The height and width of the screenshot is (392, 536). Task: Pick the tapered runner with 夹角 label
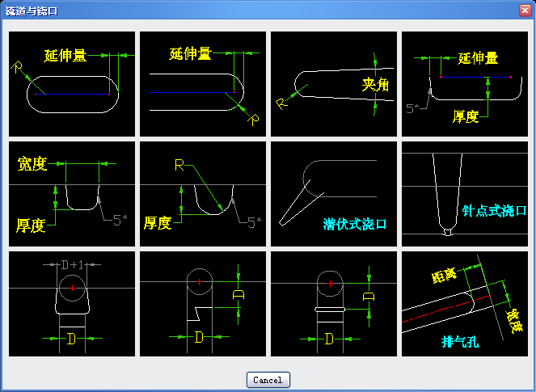tap(334, 84)
